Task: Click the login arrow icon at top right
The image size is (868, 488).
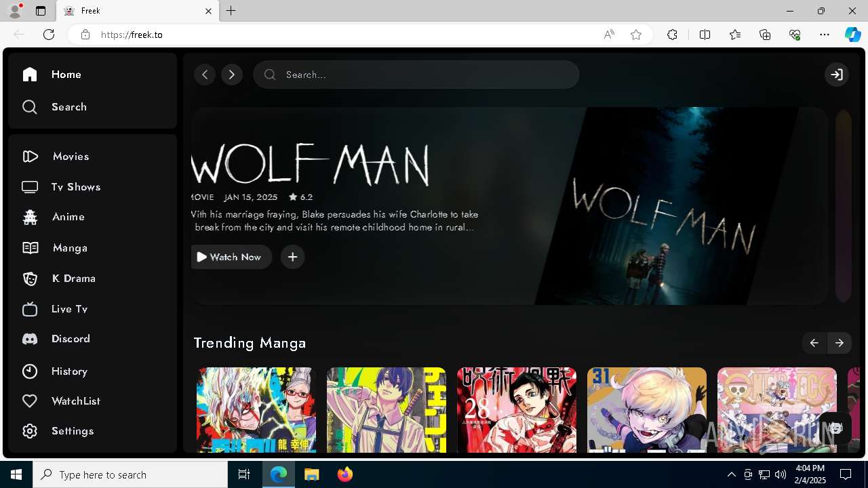Action: (837, 75)
